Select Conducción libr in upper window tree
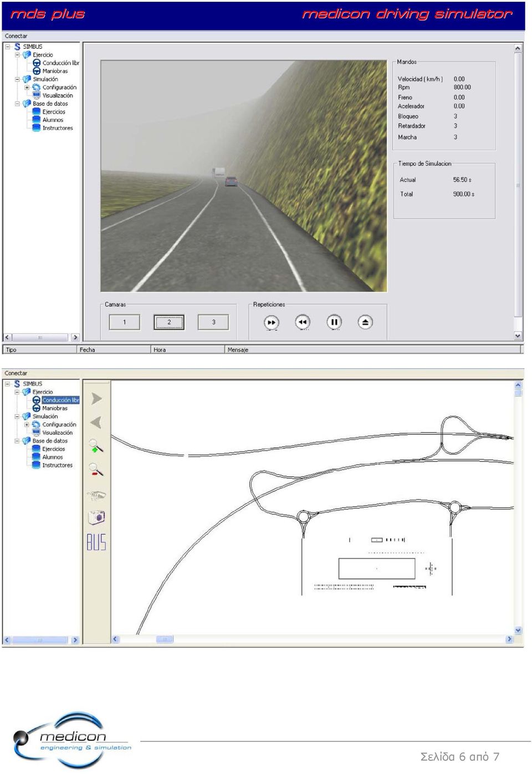 (x=61, y=63)
